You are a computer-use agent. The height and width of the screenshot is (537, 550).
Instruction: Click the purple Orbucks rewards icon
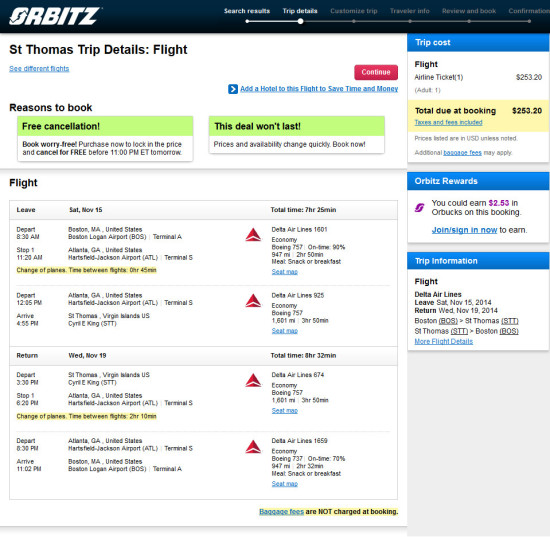click(x=420, y=208)
